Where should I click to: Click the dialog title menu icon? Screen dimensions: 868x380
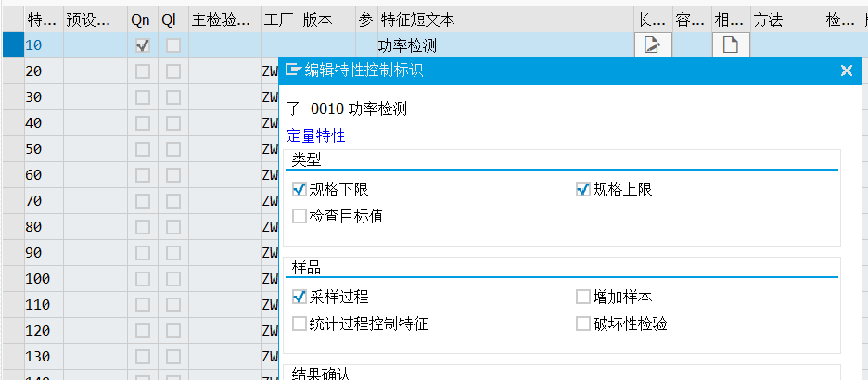tap(292, 70)
